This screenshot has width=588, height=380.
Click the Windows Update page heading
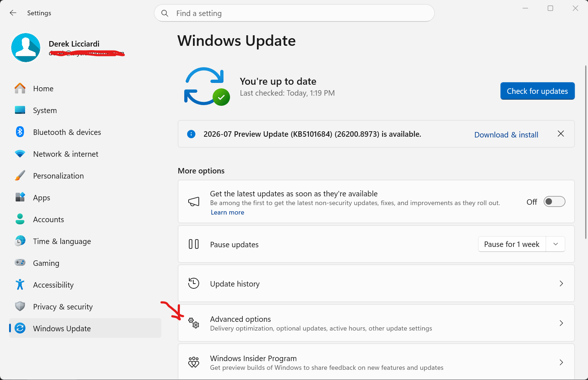[237, 41]
